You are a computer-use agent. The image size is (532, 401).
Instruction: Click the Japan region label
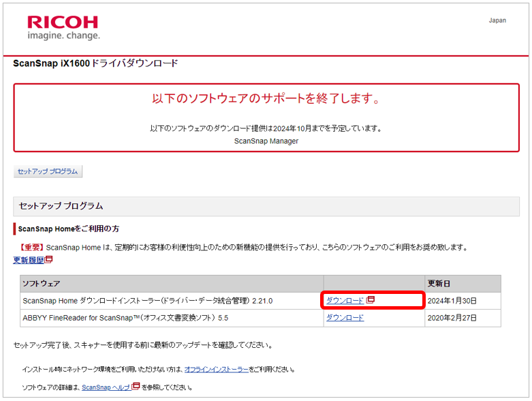coord(497,20)
